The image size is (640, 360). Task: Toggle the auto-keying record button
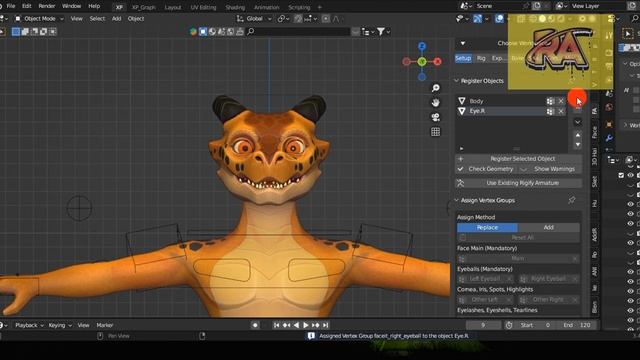point(255,325)
